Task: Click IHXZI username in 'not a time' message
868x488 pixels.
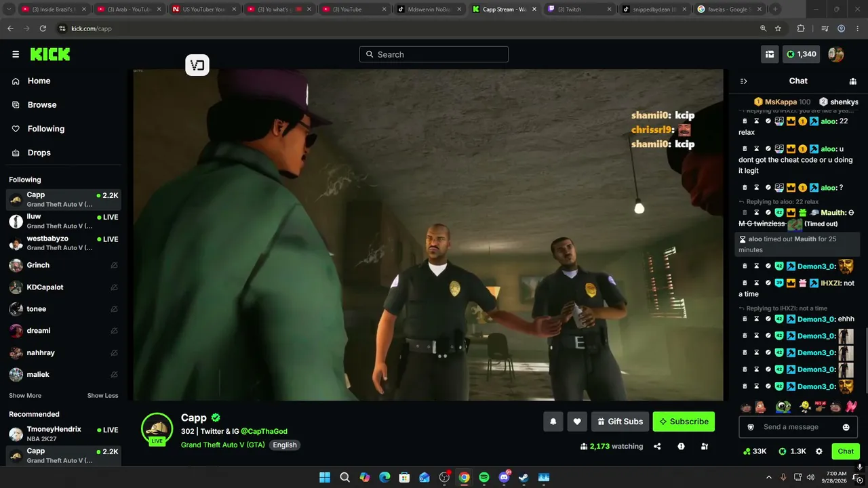Action: [x=831, y=283]
